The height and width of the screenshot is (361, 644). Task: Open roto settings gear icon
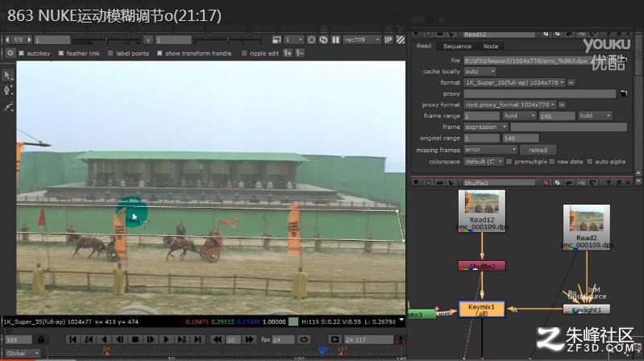(x=10, y=53)
